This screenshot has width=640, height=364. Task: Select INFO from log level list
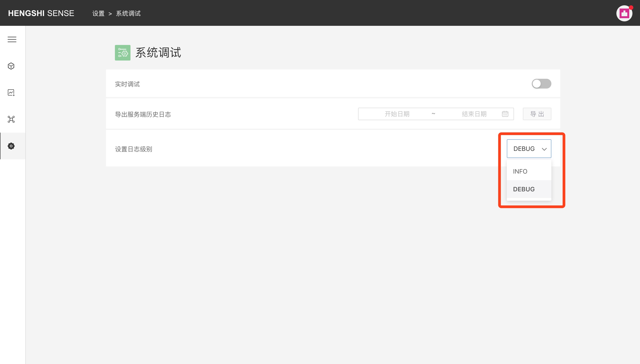click(x=529, y=172)
